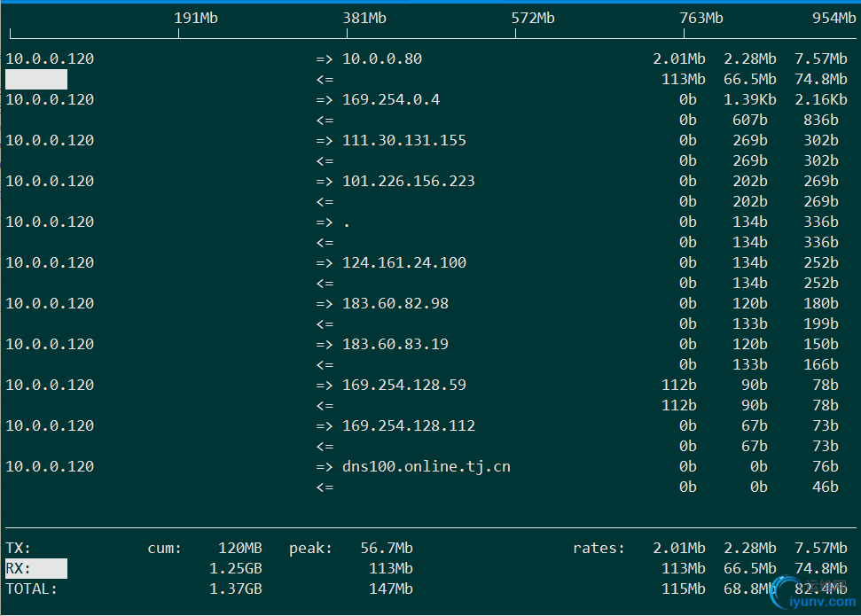
Task: Select destination host dns100.online.tj.cn
Action: tap(427, 466)
